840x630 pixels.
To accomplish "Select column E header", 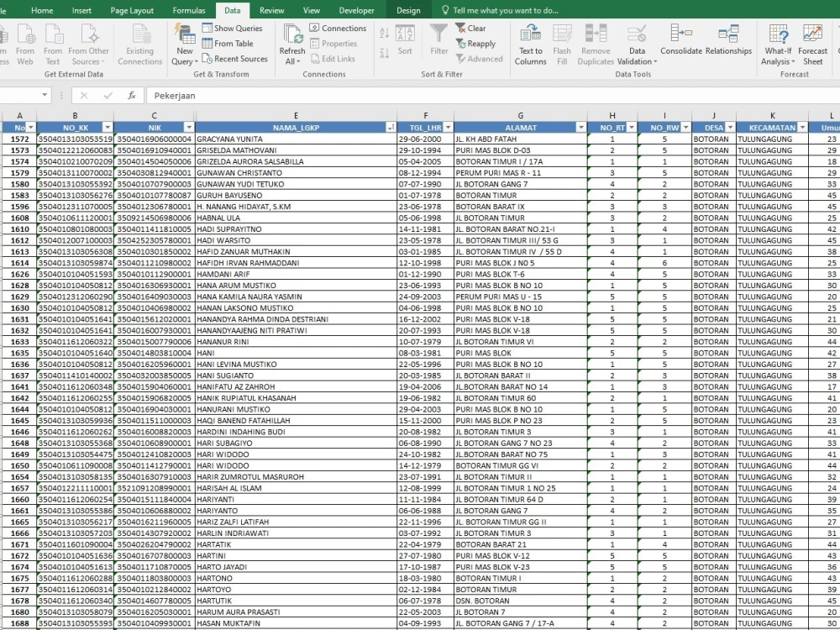I will (x=296, y=116).
